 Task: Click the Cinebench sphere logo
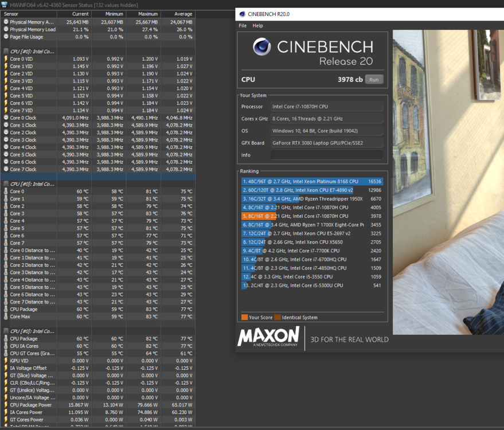262,48
